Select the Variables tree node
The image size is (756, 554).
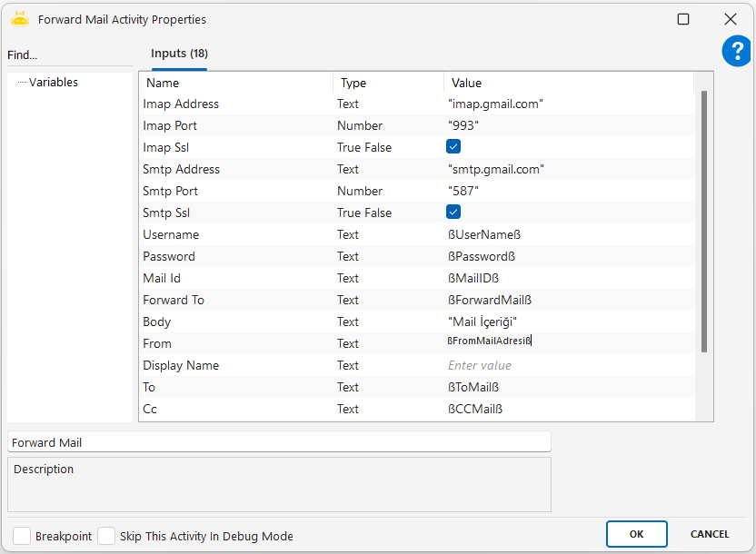[x=54, y=83]
